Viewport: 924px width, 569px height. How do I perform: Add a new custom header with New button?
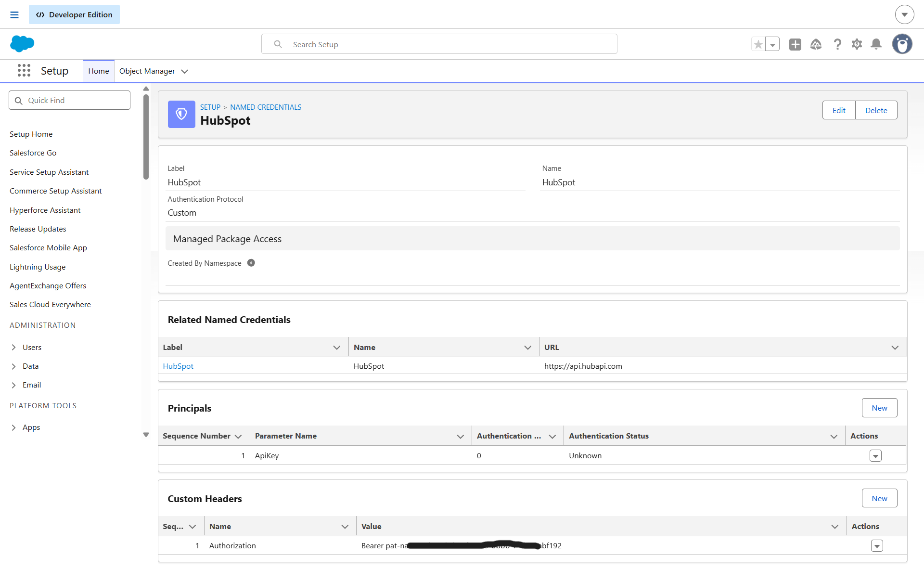tap(879, 498)
